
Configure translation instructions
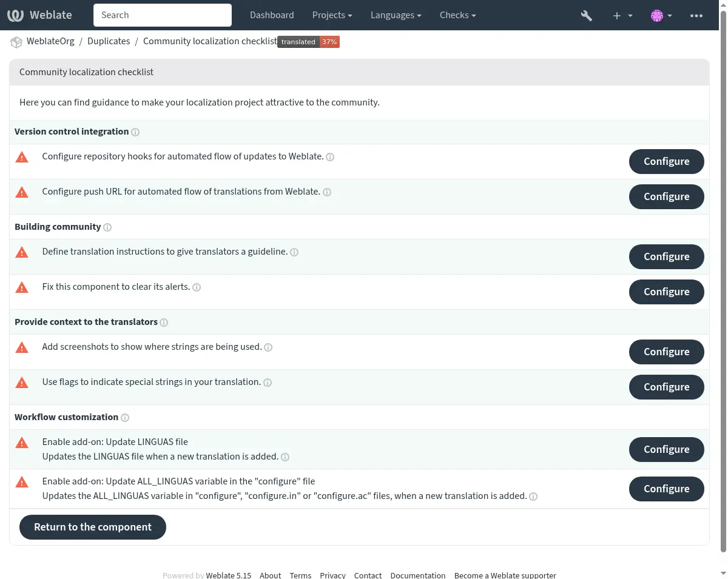click(x=666, y=256)
